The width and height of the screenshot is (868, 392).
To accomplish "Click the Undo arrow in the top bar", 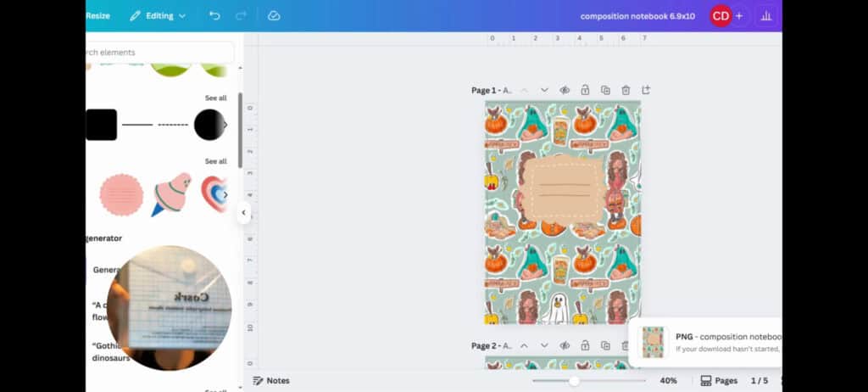I will click(214, 16).
